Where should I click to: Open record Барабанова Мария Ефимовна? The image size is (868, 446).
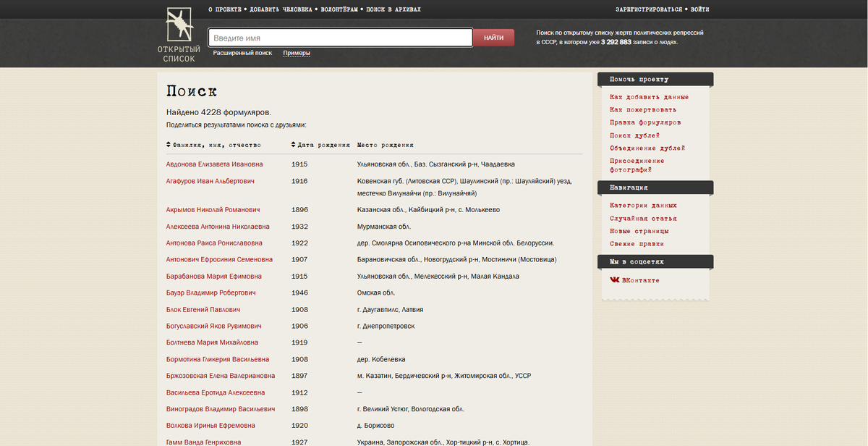[x=213, y=277]
